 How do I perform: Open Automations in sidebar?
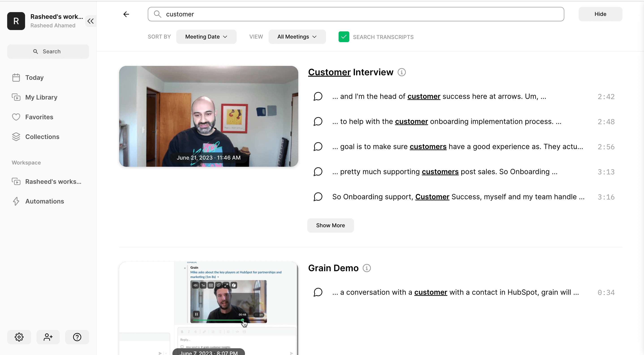click(45, 201)
